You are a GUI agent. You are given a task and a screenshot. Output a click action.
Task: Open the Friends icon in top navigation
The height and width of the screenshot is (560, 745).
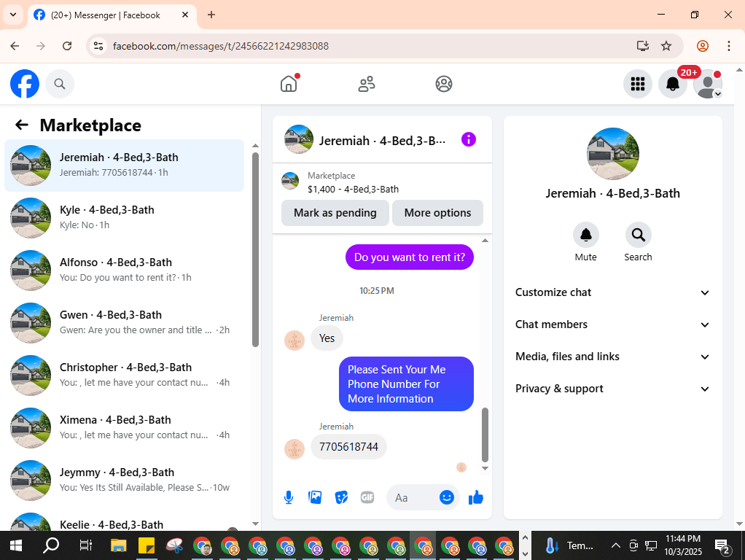tap(367, 84)
